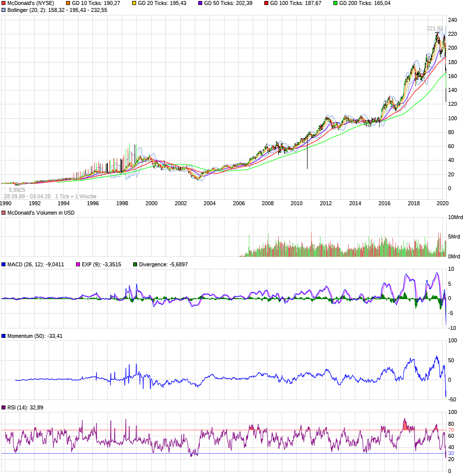467x476 pixels.
Task: Click the blue RSI 30 level label
Action: [x=451, y=454]
